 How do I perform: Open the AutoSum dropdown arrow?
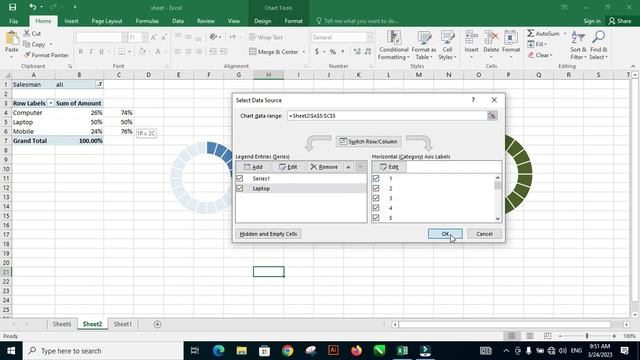click(565, 33)
